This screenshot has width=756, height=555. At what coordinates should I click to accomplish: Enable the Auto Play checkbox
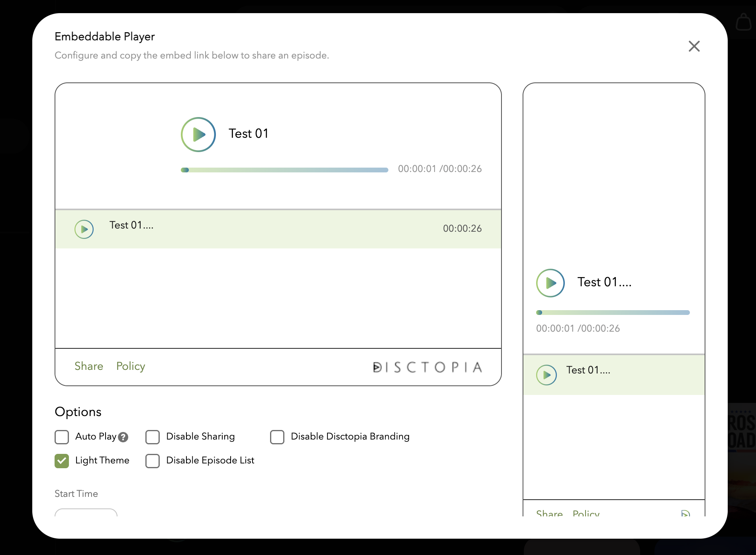(62, 437)
